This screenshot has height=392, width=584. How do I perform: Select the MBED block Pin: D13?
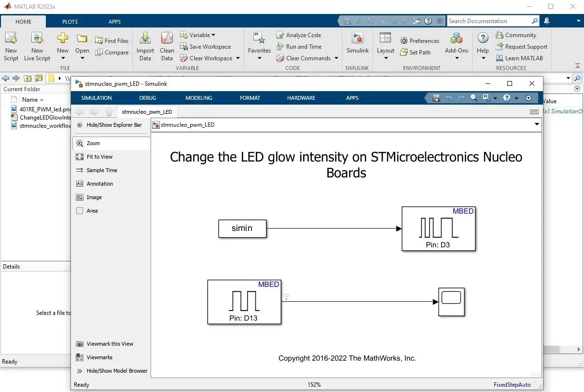click(x=244, y=302)
